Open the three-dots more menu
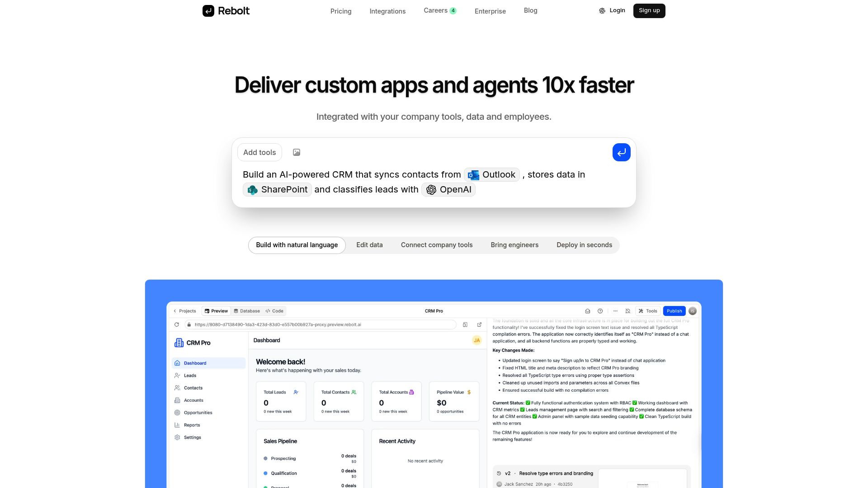Screen dimensions: 868x488 click(x=615, y=311)
